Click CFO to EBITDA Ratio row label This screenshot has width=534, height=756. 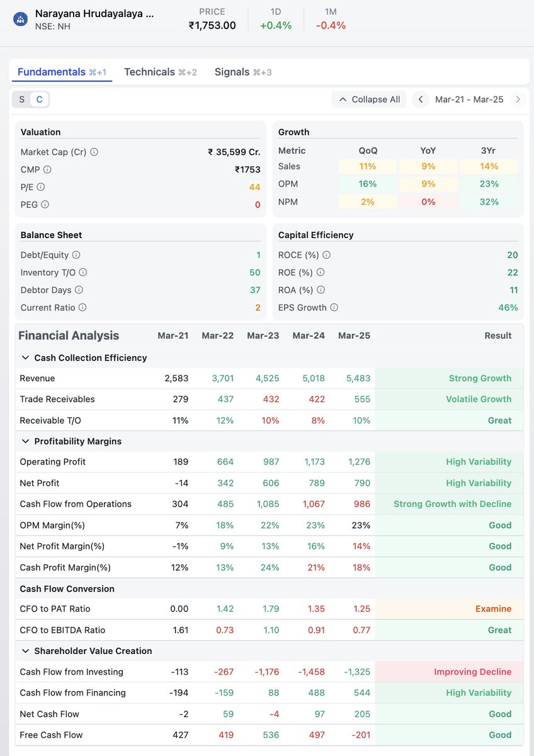point(62,631)
